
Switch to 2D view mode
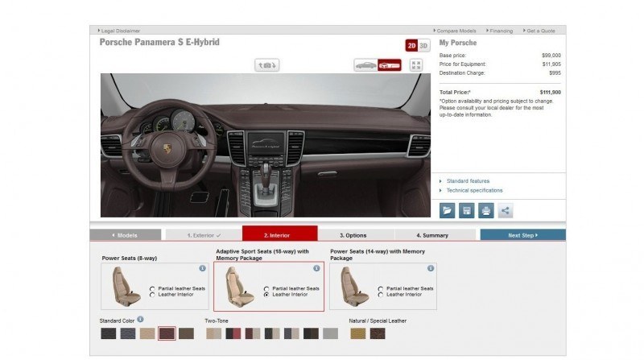(x=411, y=46)
